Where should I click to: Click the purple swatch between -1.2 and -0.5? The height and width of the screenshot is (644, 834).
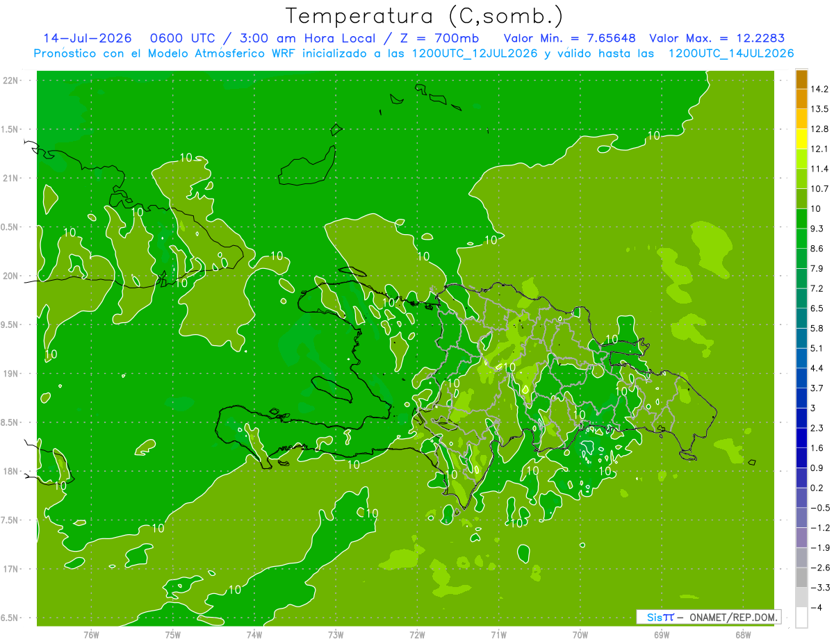tap(801, 518)
